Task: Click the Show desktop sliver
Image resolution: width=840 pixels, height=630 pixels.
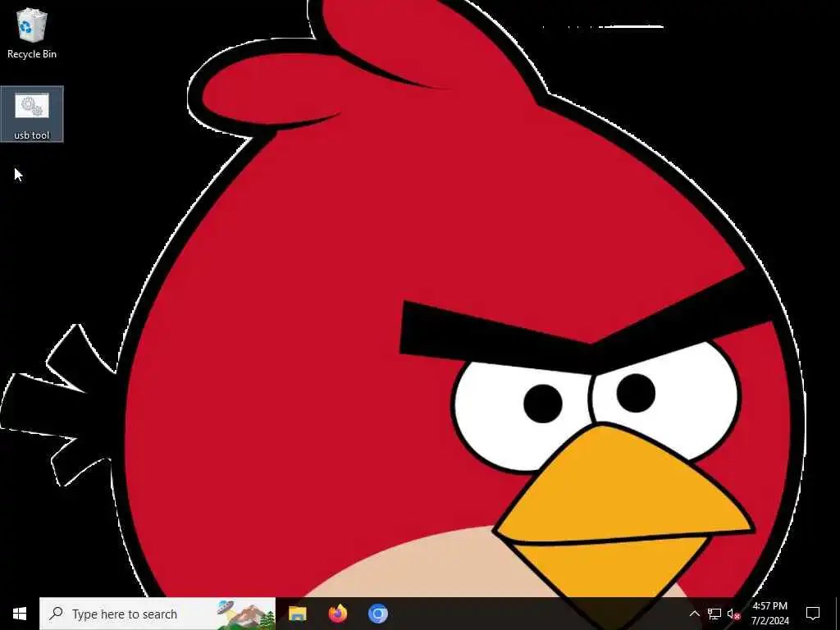Action: [x=838, y=614]
